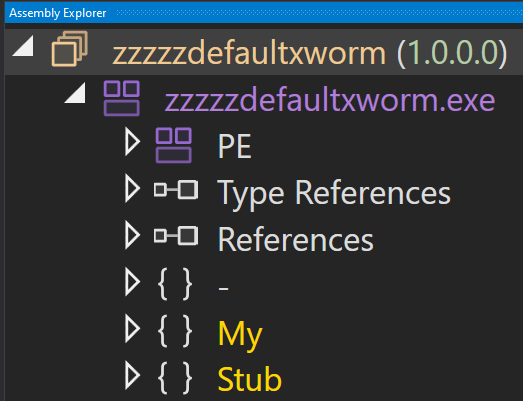Click the purple PE node icon
Image resolution: width=523 pixels, height=401 pixels.
pos(174,145)
